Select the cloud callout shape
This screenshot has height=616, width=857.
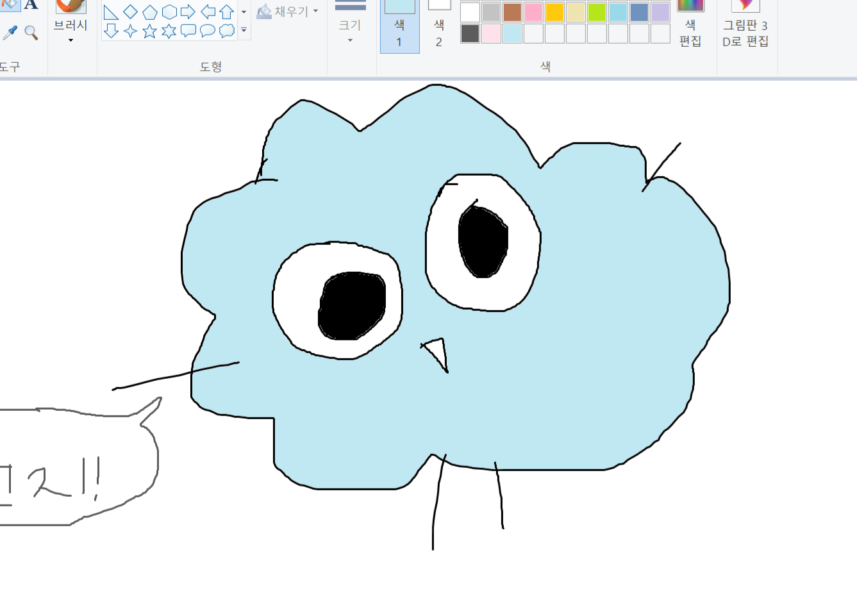pyautogui.click(x=227, y=31)
